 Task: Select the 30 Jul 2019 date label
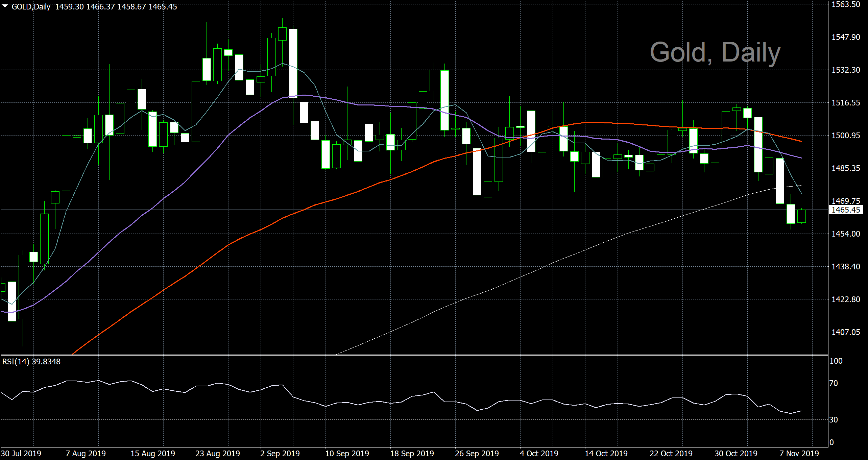point(21,454)
